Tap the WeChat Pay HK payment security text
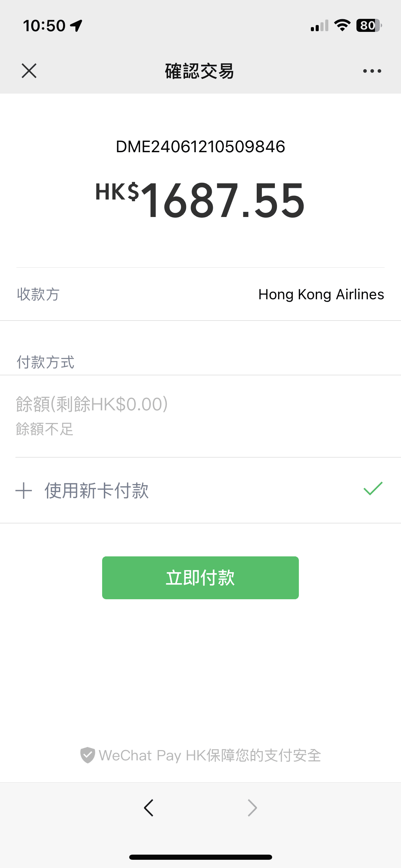This screenshot has width=401, height=868. (x=210, y=756)
